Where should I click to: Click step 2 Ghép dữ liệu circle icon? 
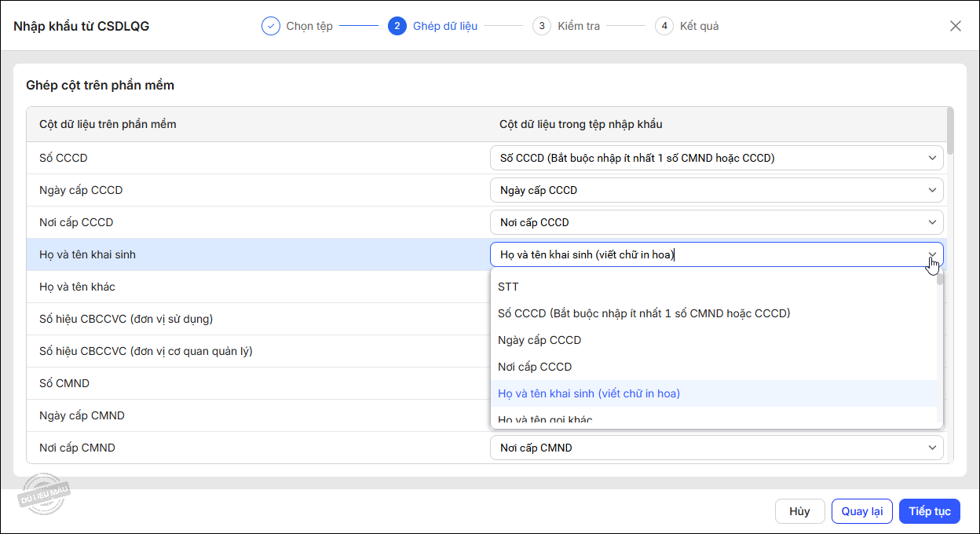click(397, 26)
